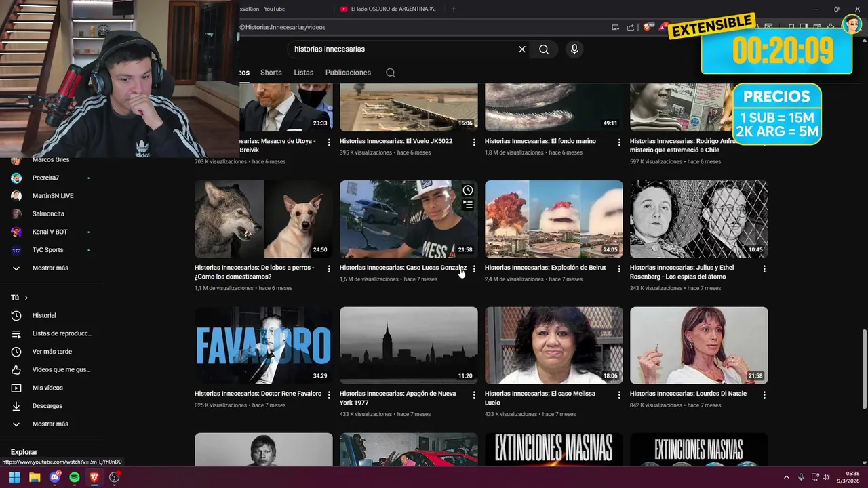Click the search magnifier button
The height and width of the screenshot is (488, 868).
pyautogui.click(x=544, y=49)
